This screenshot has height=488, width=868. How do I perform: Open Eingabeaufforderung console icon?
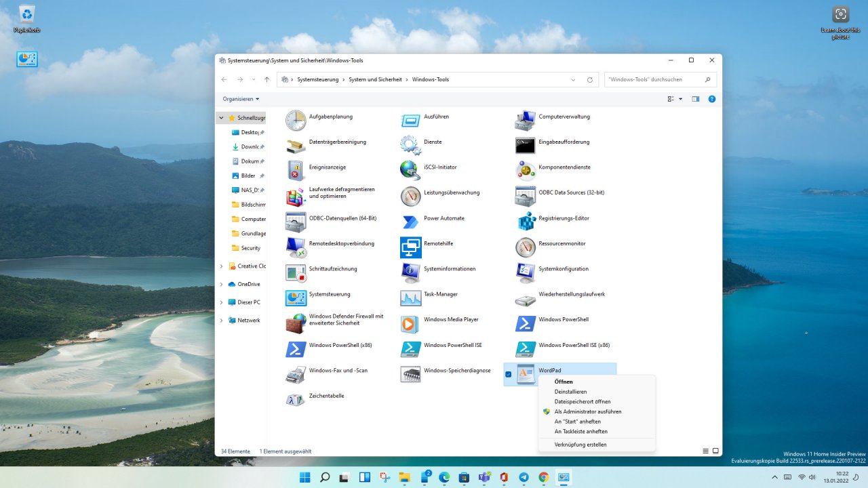[526, 146]
